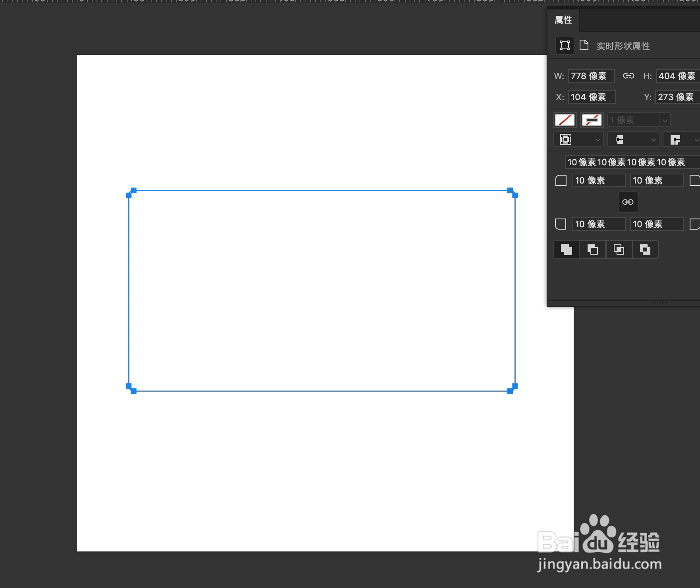Open the shape stroke color swatch
The height and width of the screenshot is (588, 700).
(592, 120)
